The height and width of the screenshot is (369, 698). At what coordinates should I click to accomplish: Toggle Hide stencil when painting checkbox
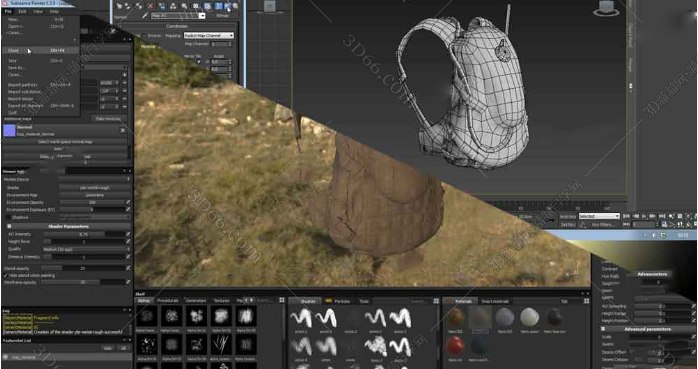tap(6, 276)
